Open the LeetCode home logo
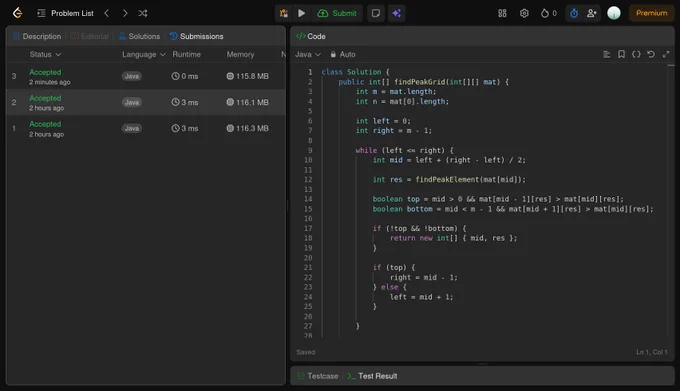The image size is (680, 391). click(x=17, y=13)
